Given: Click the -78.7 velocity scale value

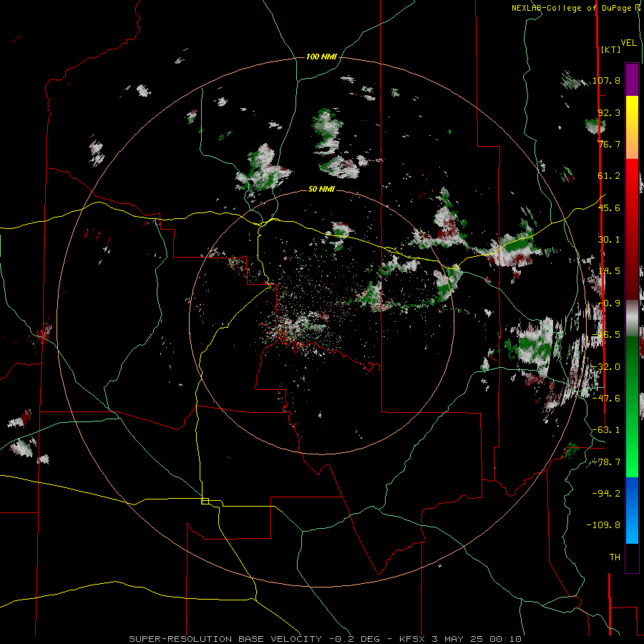Looking at the screenshot, I should [606, 462].
